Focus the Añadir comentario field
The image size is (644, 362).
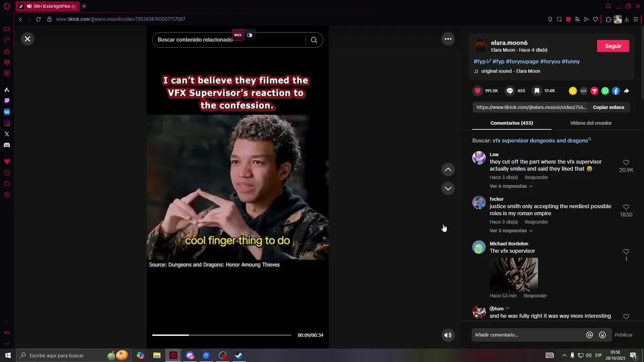point(528,335)
